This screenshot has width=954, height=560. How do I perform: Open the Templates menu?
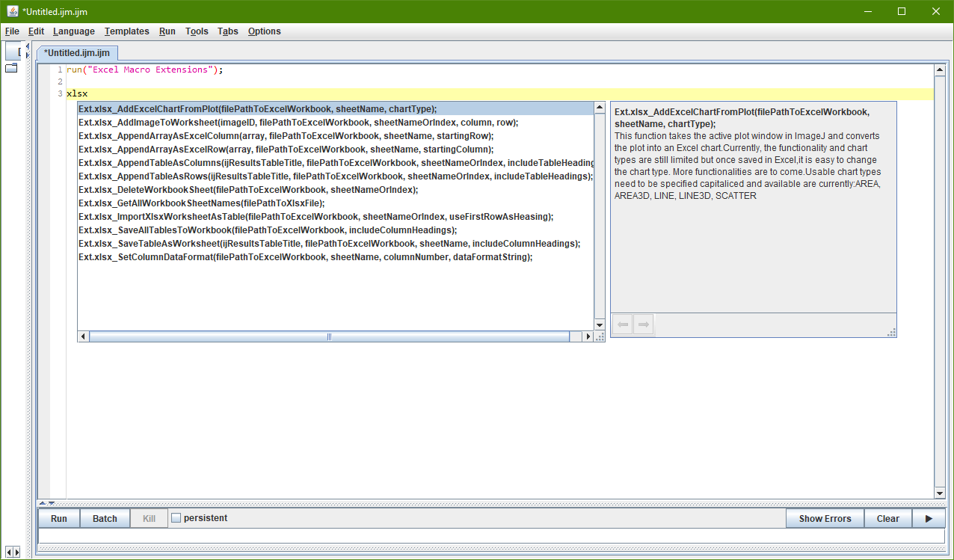(x=127, y=31)
